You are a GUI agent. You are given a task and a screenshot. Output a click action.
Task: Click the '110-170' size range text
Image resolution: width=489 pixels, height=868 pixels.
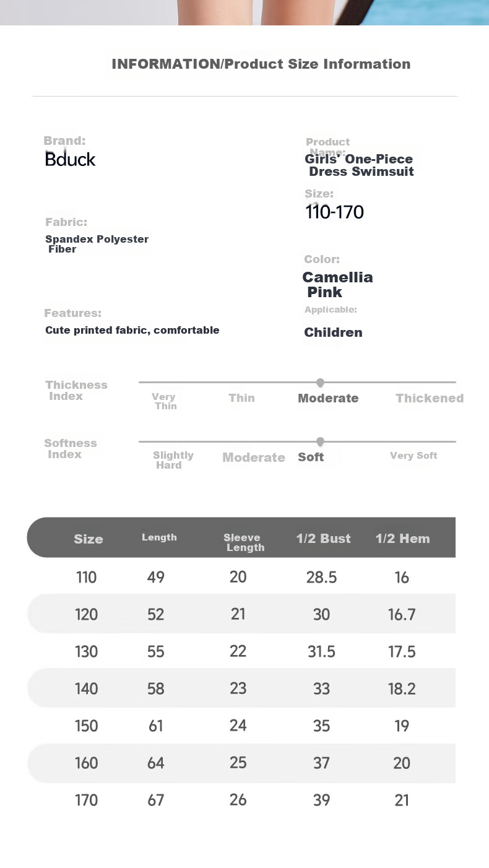[334, 212]
